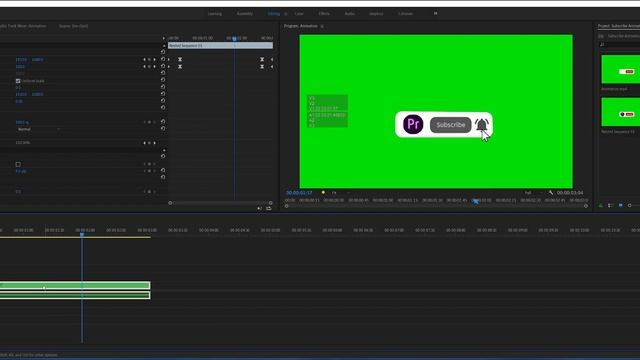Viewport: 640px width, 360px height.
Task: Click the Program monitor playhead marker
Action: 476,201
